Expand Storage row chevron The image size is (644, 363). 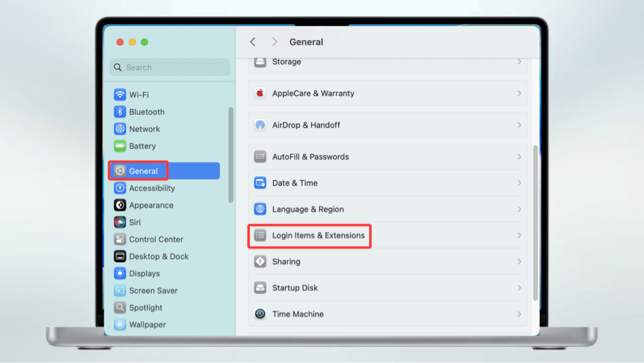tap(519, 62)
